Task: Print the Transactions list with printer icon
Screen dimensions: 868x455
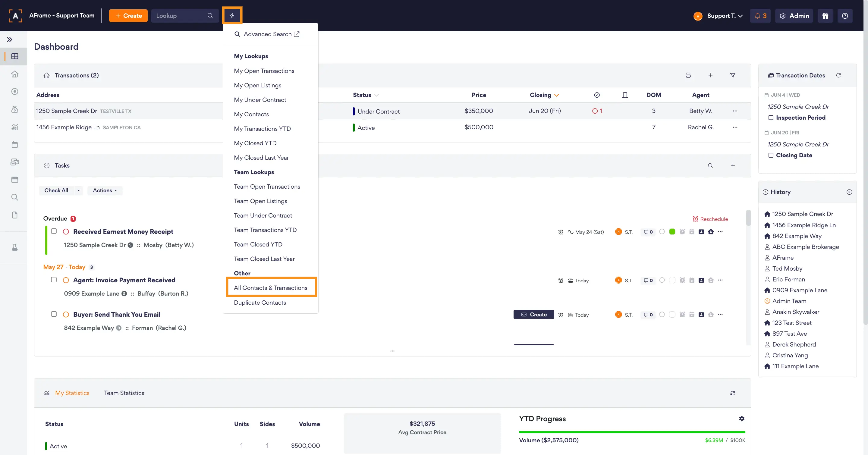Action: click(x=688, y=75)
